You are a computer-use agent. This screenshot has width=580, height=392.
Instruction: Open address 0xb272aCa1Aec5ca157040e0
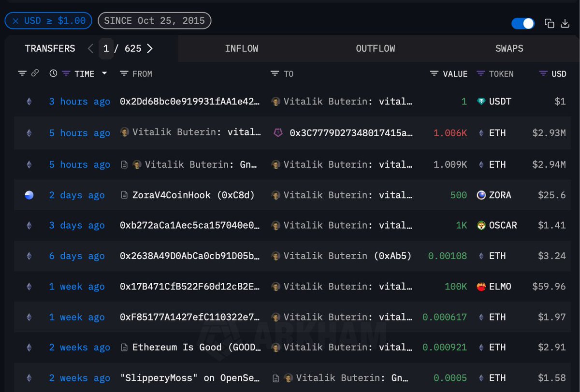coord(189,225)
